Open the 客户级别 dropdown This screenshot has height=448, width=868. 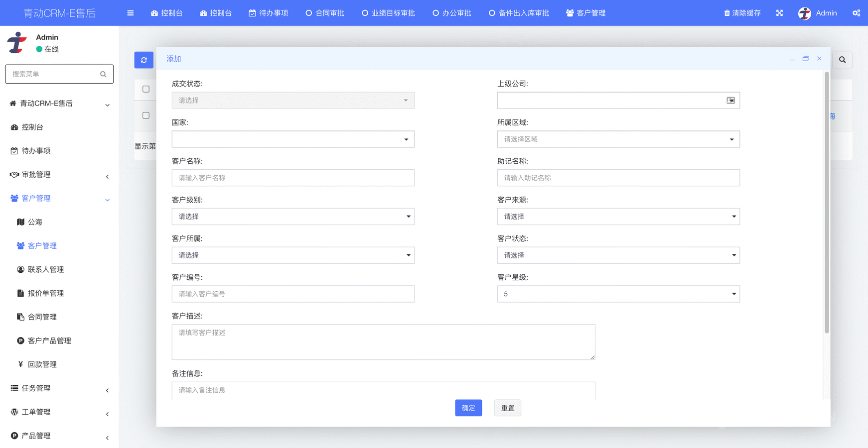tap(293, 217)
